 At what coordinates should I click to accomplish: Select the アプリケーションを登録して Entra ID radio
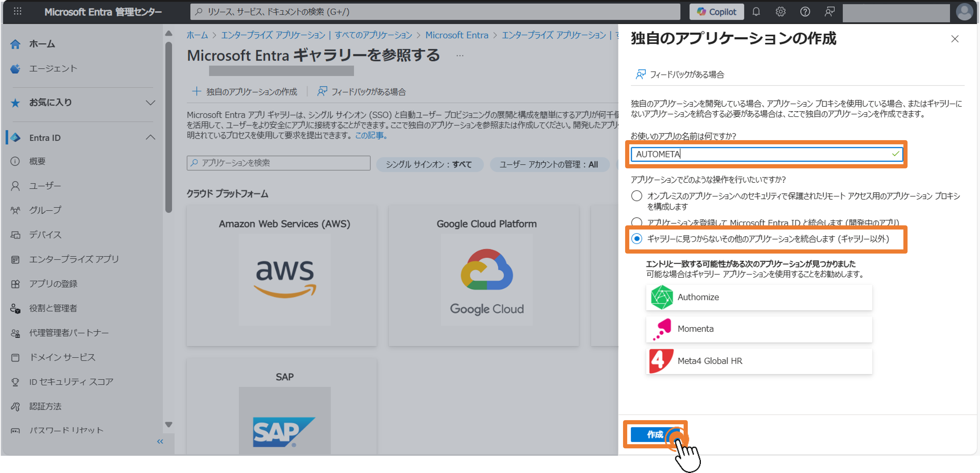coord(636,222)
